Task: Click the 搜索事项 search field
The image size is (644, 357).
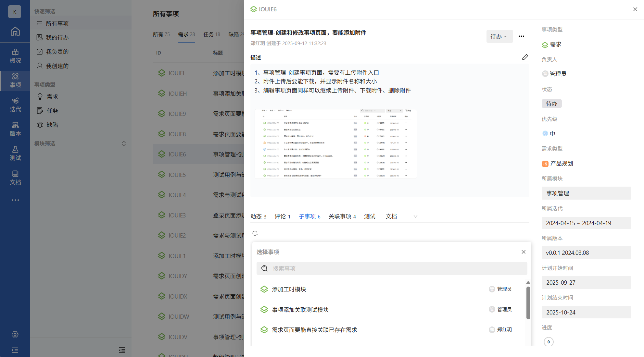Action: coord(392,268)
